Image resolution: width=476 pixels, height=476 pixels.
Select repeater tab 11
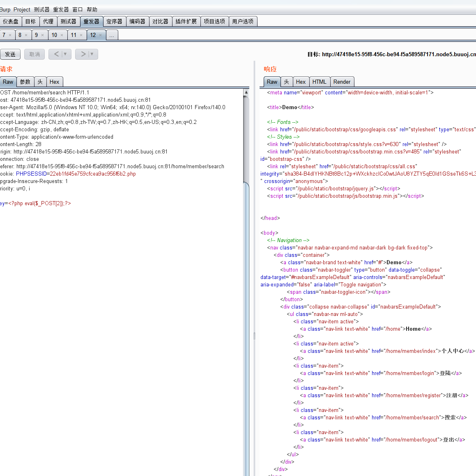pyautogui.click(x=74, y=35)
